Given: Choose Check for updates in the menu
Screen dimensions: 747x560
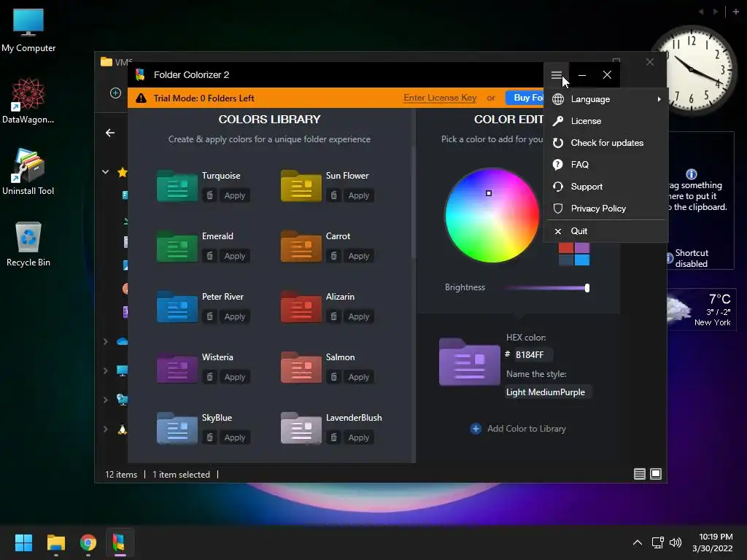Looking at the screenshot, I should coord(606,143).
